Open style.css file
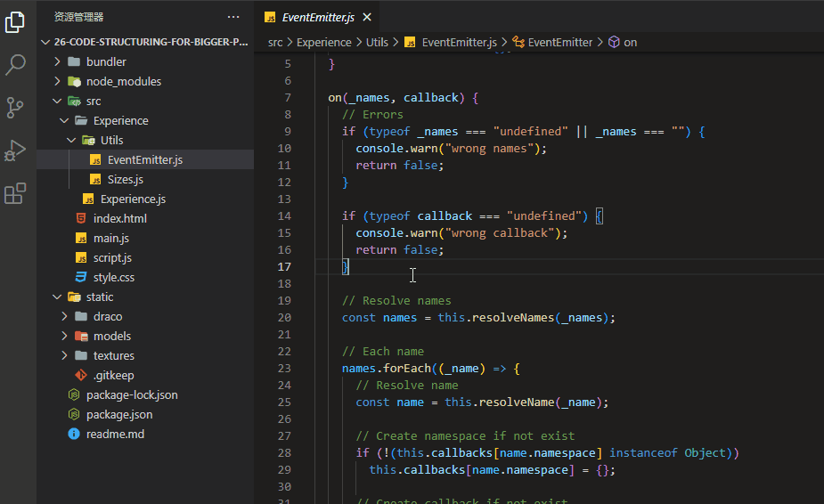Viewport: 824px width, 504px height. 113,278
